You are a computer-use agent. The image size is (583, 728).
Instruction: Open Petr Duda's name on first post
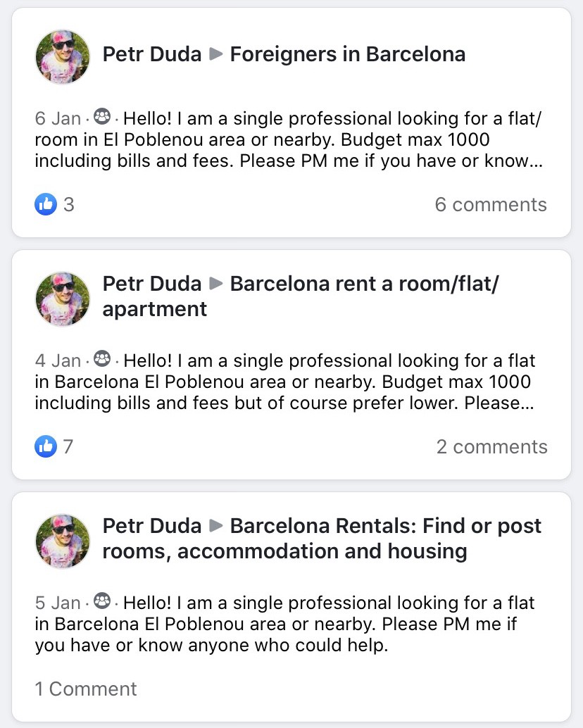pos(152,54)
